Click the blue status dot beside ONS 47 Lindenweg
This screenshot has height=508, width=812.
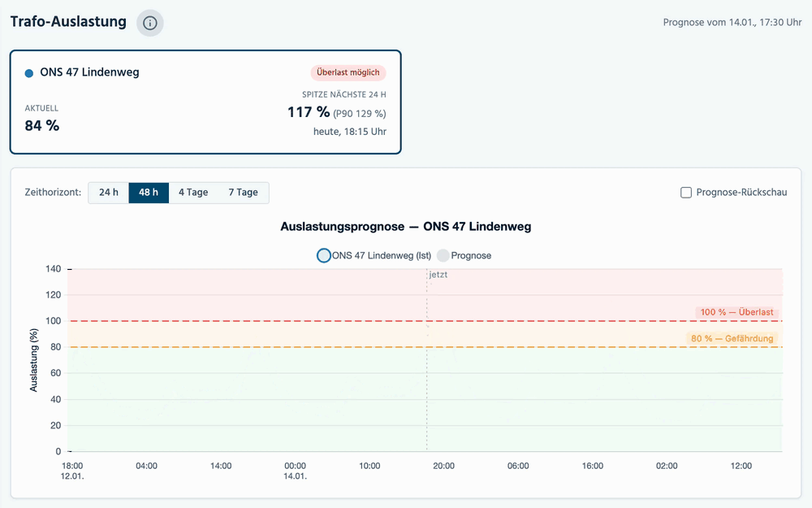click(x=29, y=73)
